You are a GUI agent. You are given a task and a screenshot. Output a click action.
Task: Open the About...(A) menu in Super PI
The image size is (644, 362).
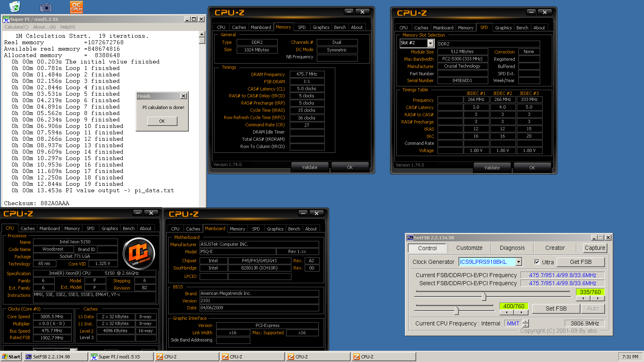[44, 27]
